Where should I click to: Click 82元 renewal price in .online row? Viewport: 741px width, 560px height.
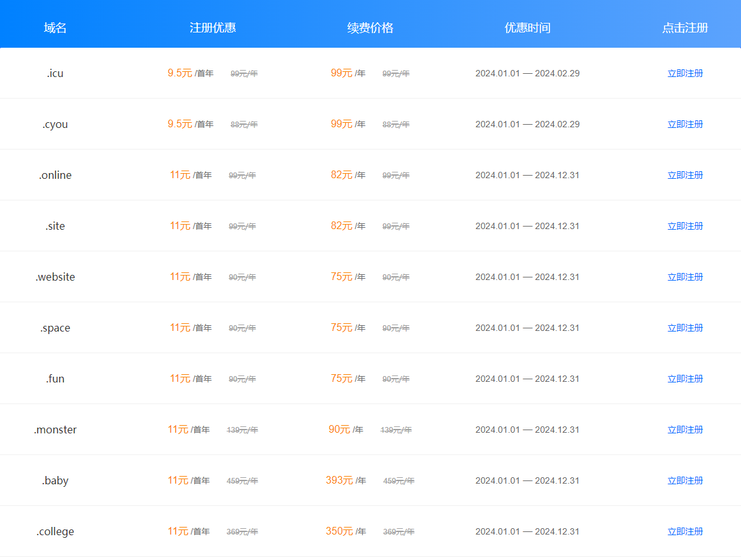(x=342, y=176)
